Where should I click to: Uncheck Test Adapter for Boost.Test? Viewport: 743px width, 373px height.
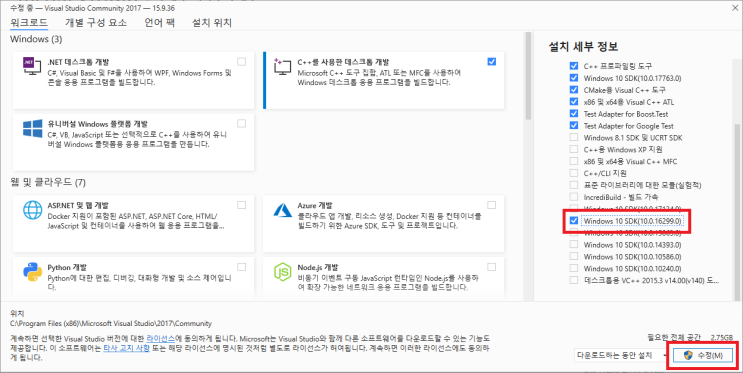[x=574, y=114]
